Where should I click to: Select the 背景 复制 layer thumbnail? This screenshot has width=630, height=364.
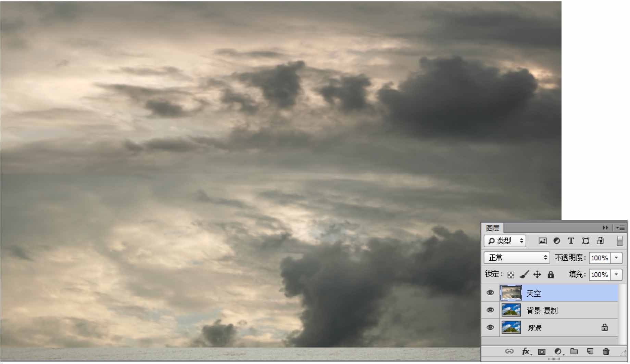click(x=511, y=310)
